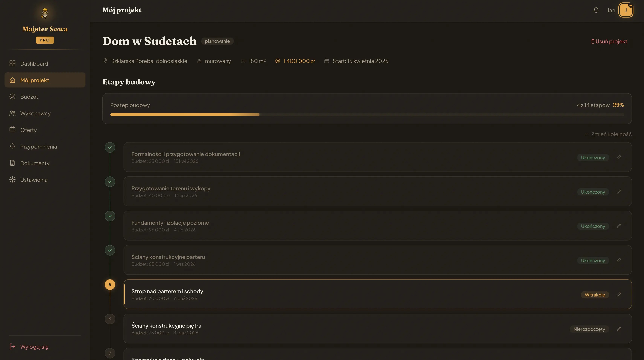The height and width of the screenshot is (360, 644).
Task: Click the area icon beside 180 m²
Action: click(x=243, y=61)
